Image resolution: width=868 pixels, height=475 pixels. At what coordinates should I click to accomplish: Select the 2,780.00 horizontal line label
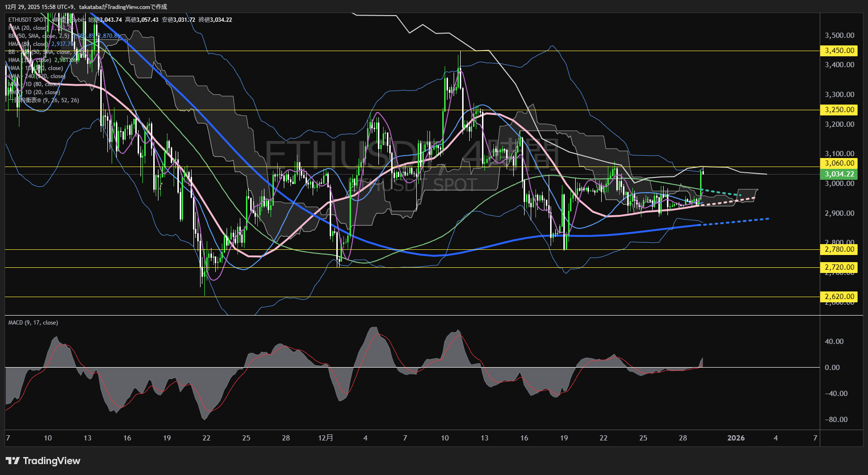click(x=840, y=249)
